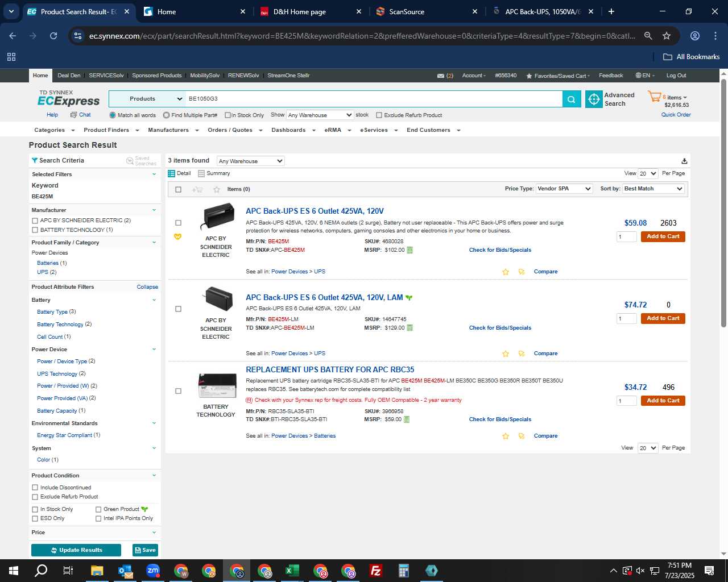Open Product Finders menu

point(111,130)
